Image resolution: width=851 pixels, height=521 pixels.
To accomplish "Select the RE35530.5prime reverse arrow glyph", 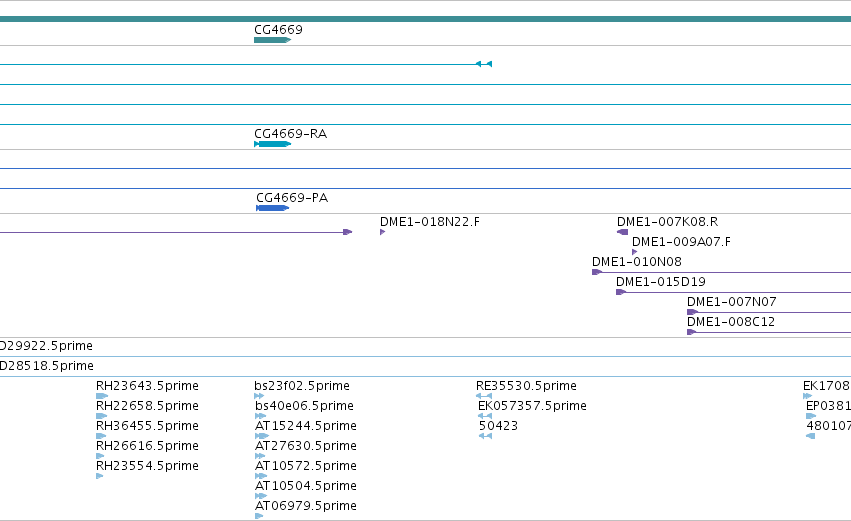I will [484, 396].
